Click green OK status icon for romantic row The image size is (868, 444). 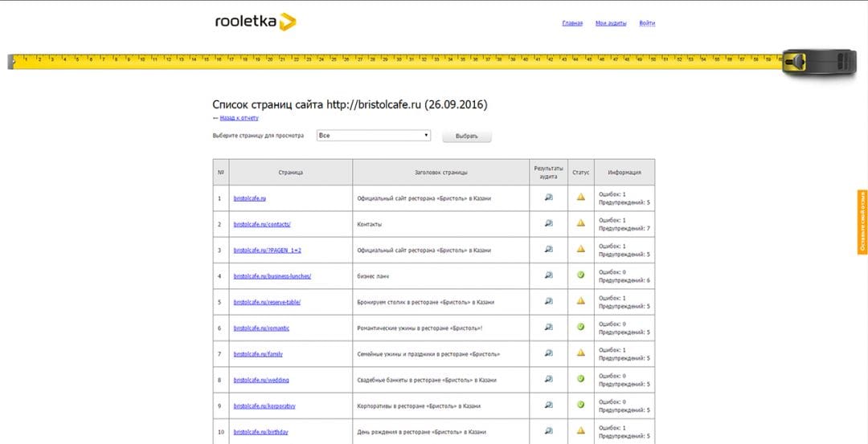click(581, 327)
